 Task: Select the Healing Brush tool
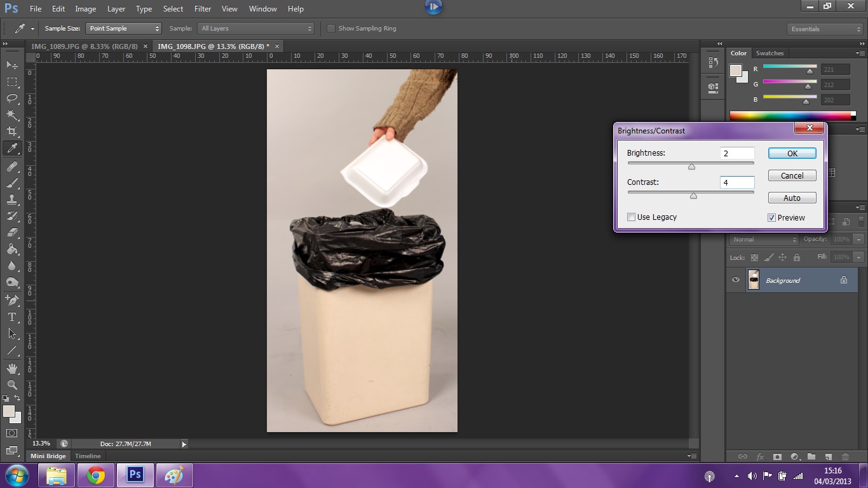coord(12,166)
